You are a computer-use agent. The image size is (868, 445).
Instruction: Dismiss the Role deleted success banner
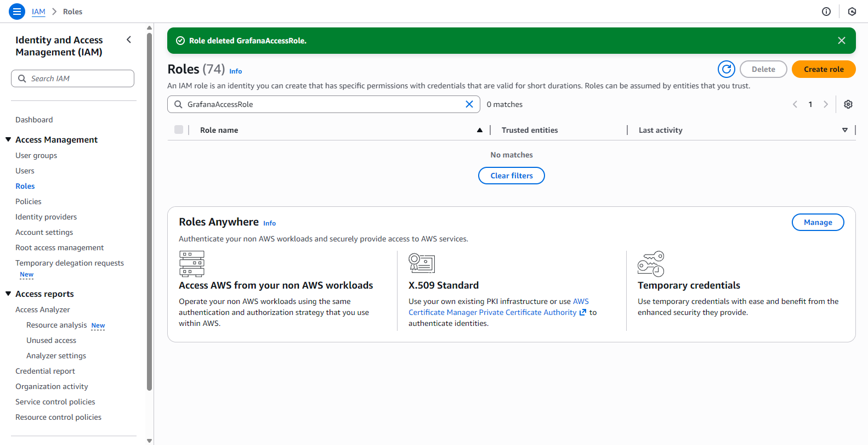coord(842,41)
